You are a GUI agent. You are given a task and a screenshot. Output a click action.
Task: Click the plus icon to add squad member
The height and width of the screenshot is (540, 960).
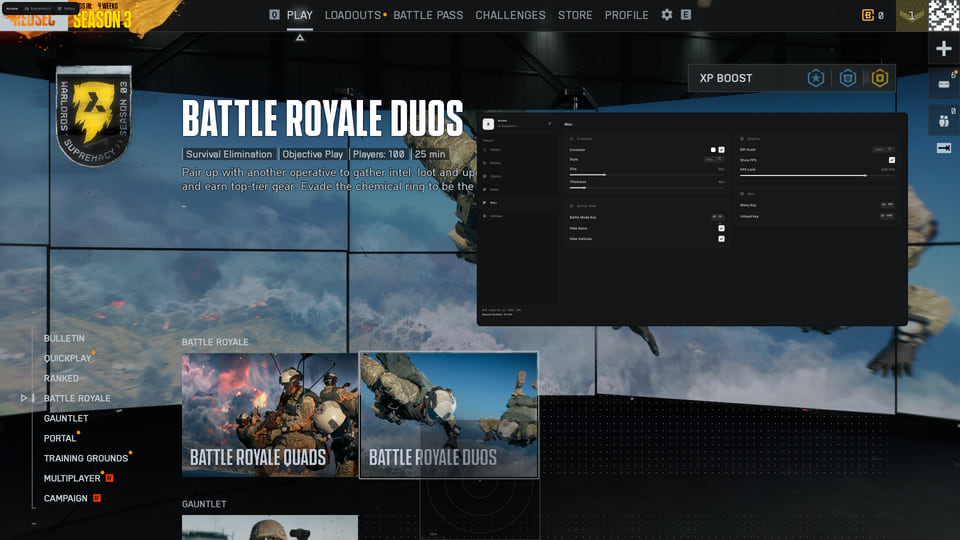(943, 48)
